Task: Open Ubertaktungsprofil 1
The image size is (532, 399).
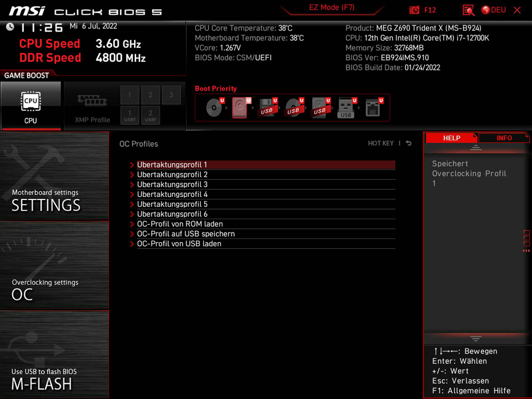Action: 266,164
